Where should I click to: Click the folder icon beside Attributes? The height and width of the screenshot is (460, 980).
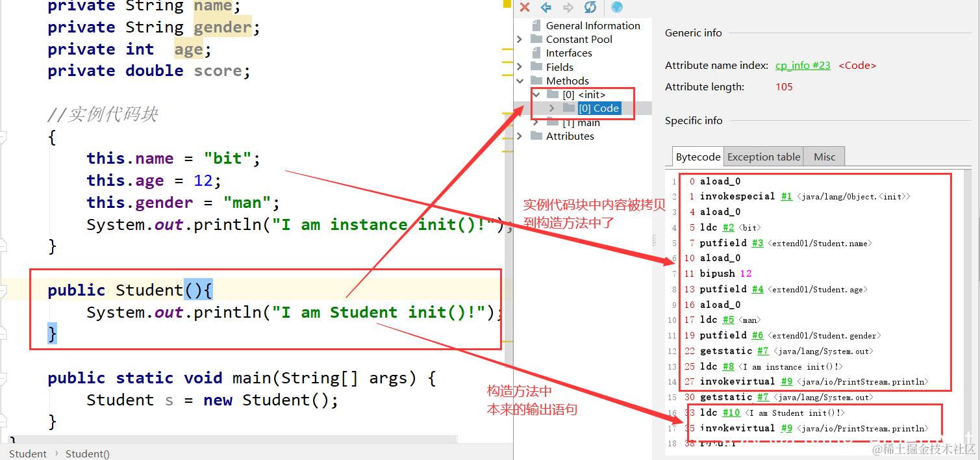click(536, 135)
